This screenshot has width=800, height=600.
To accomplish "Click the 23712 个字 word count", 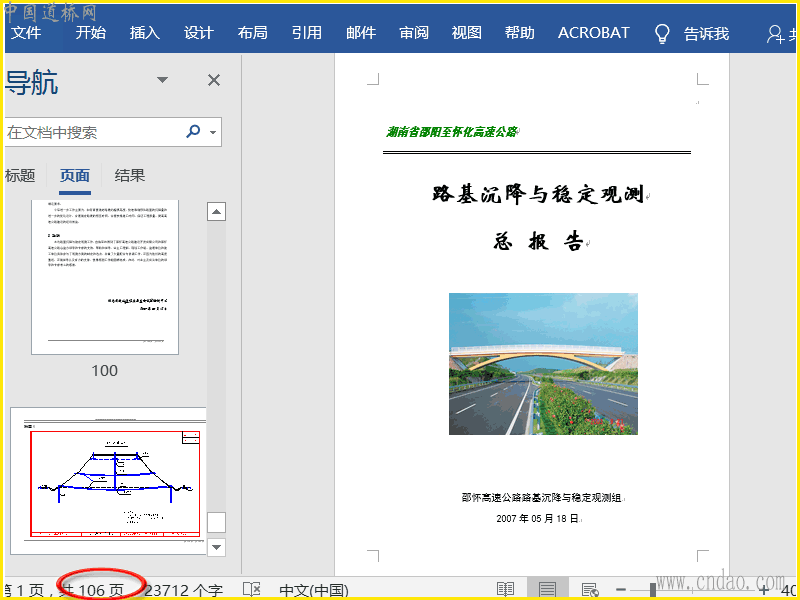I will (184, 591).
